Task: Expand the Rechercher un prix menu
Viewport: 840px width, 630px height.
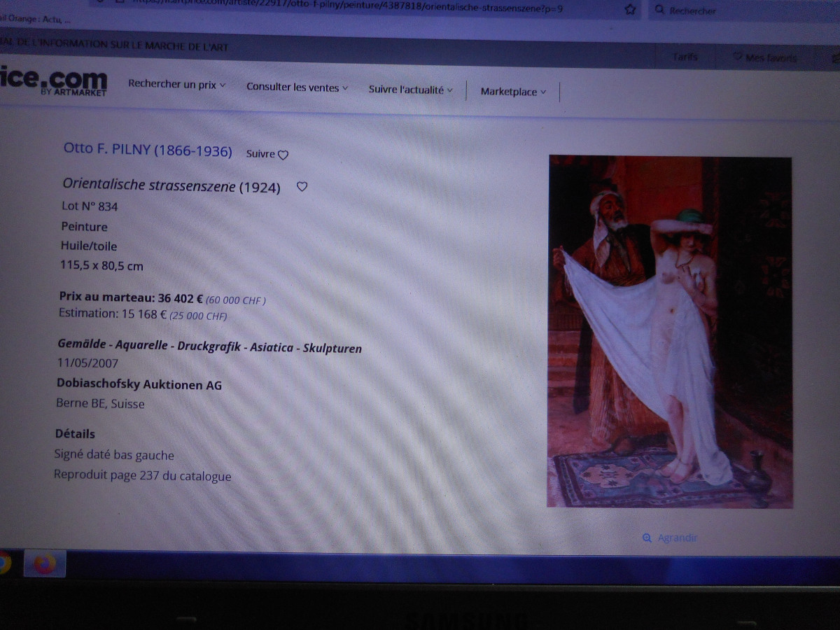Action: click(177, 85)
